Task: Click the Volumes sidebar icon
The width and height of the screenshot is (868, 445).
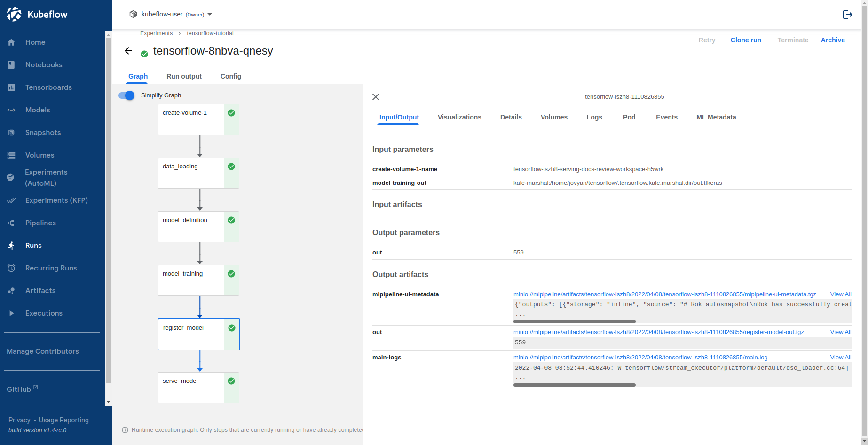Action: coord(11,155)
